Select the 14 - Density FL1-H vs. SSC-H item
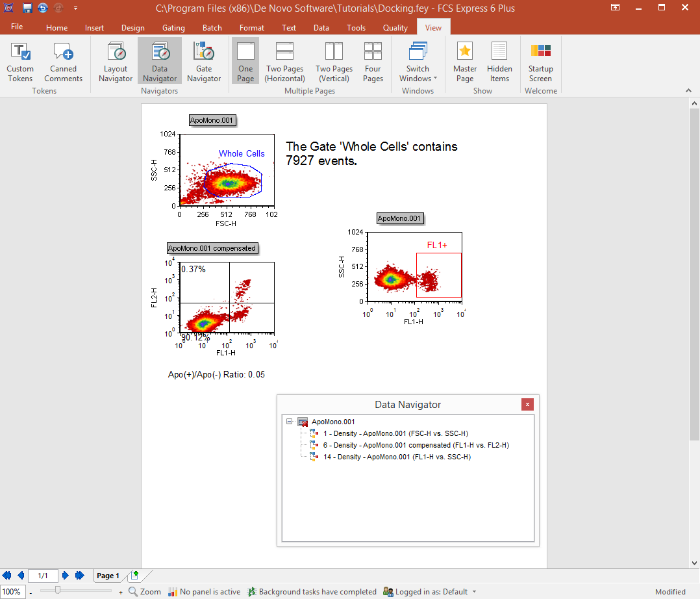The height and width of the screenshot is (599, 700). click(397, 457)
